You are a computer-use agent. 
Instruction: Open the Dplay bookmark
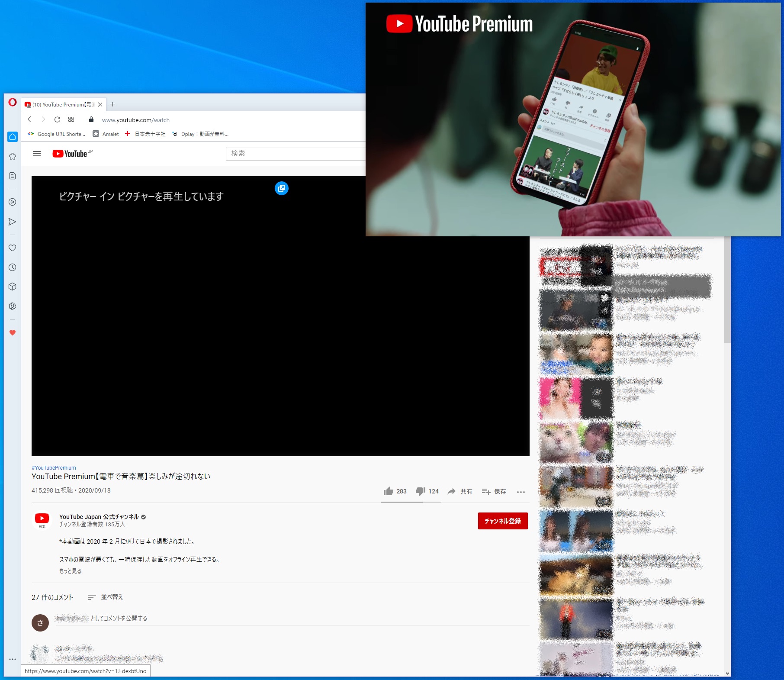click(200, 134)
